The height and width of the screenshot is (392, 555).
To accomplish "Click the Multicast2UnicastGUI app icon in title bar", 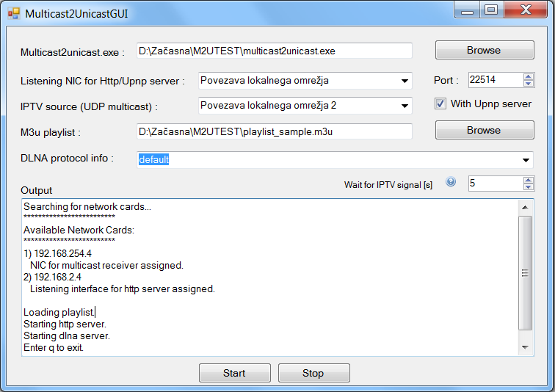I will pyautogui.click(x=14, y=13).
